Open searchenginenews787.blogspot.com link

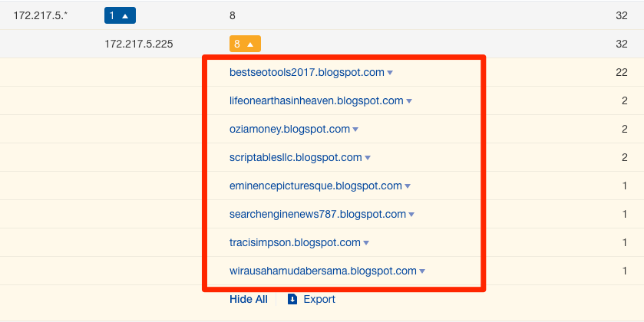318,214
